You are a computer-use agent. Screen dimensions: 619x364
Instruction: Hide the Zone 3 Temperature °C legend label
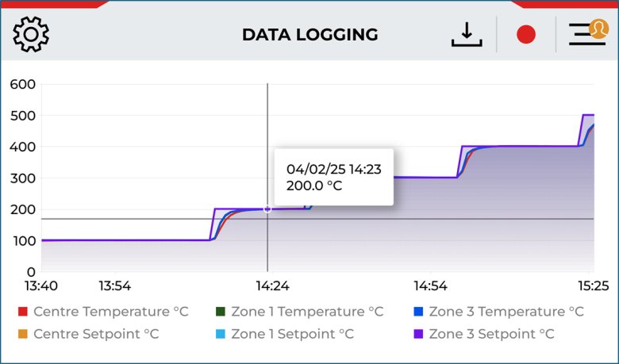pyautogui.click(x=506, y=312)
